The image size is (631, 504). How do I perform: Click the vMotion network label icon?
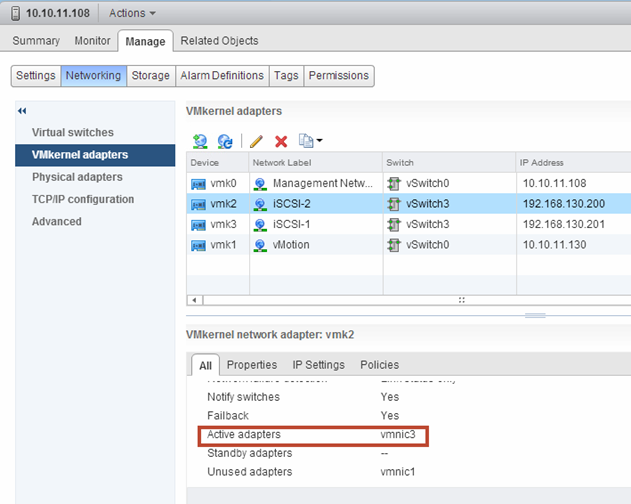[x=260, y=245]
